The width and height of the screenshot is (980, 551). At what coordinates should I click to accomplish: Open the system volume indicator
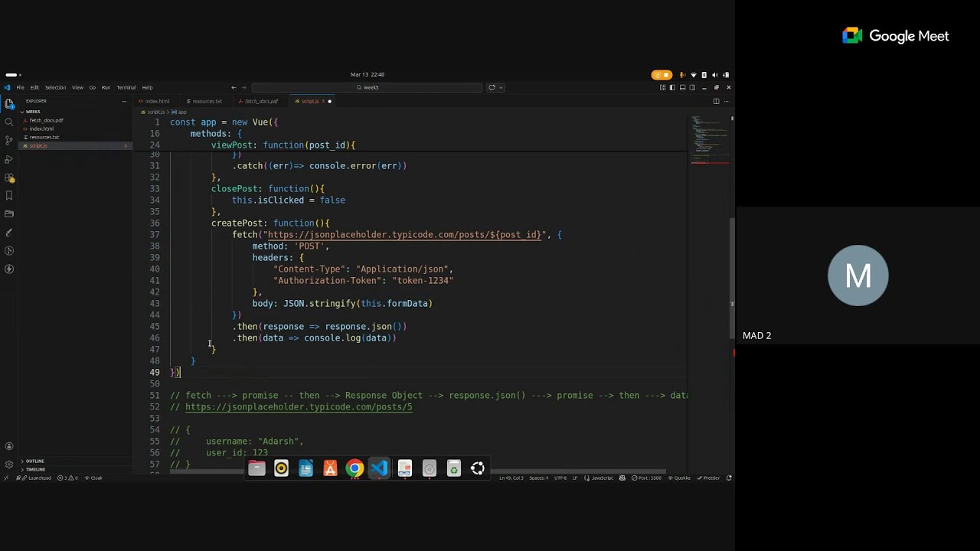(x=715, y=75)
